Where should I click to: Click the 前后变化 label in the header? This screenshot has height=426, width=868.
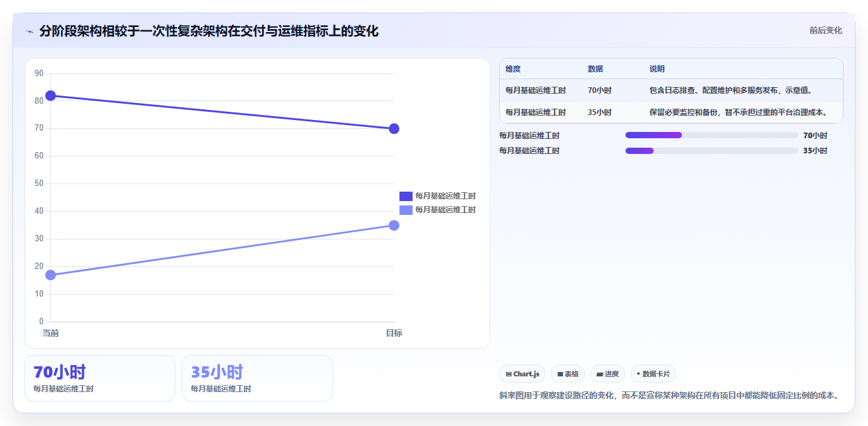click(825, 30)
